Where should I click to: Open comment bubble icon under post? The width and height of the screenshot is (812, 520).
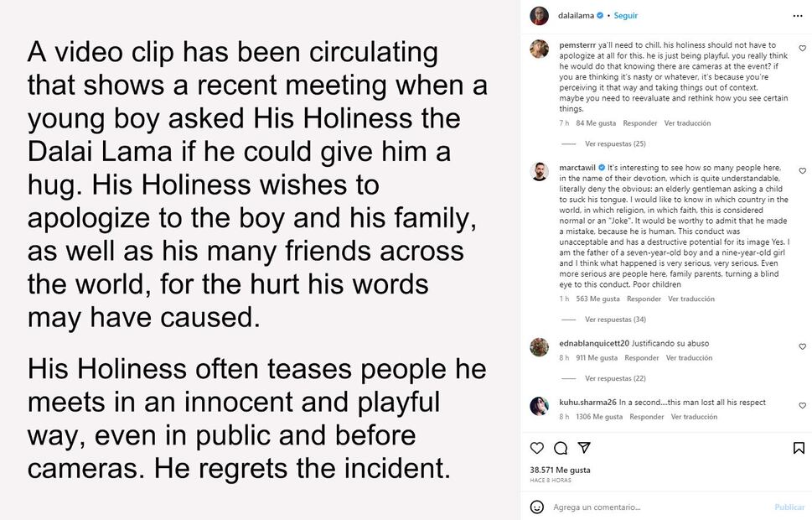(561, 448)
